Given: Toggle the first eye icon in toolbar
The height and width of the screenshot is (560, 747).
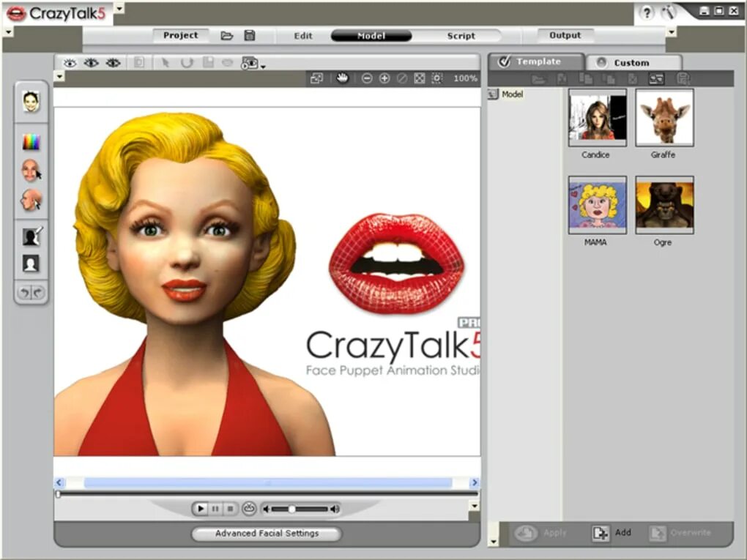Looking at the screenshot, I should point(70,63).
